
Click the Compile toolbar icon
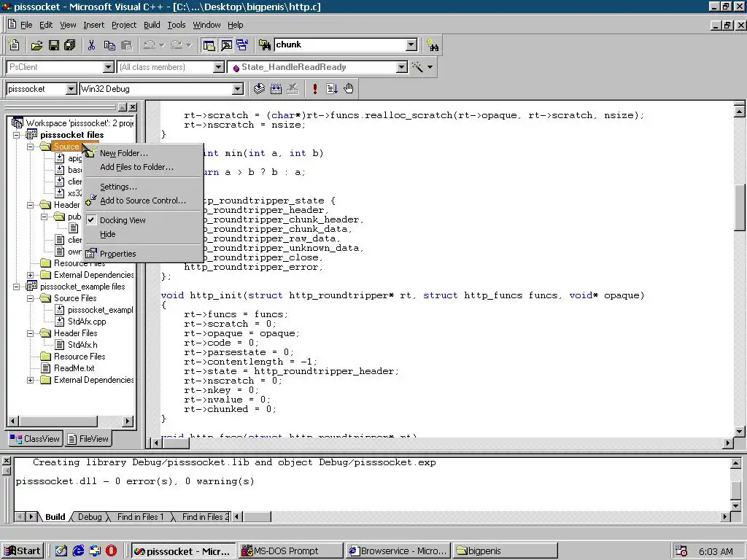(259, 88)
